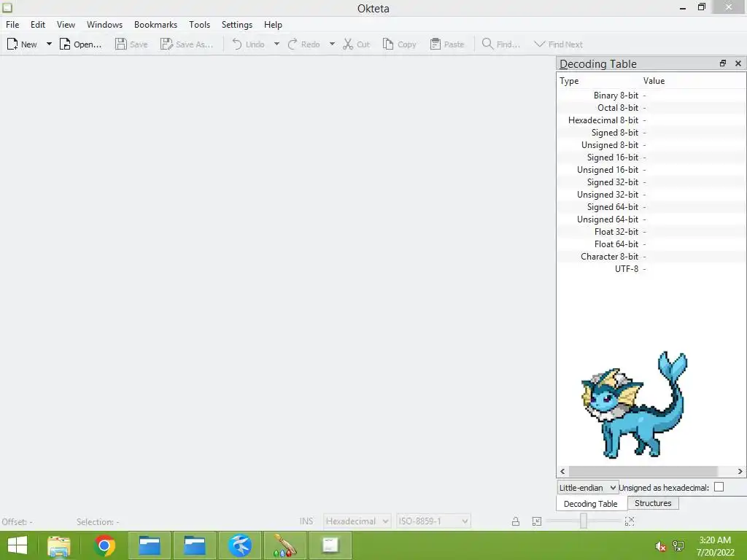Select the Binary 8-bit row
Image resolution: width=747 pixels, height=560 pixels.
[x=651, y=96]
